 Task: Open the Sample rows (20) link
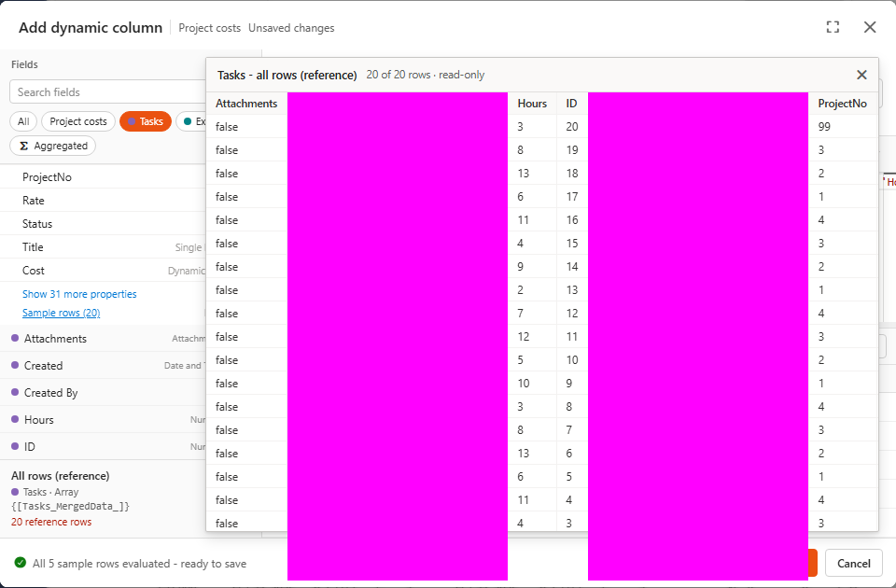pyautogui.click(x=62, y=314)
